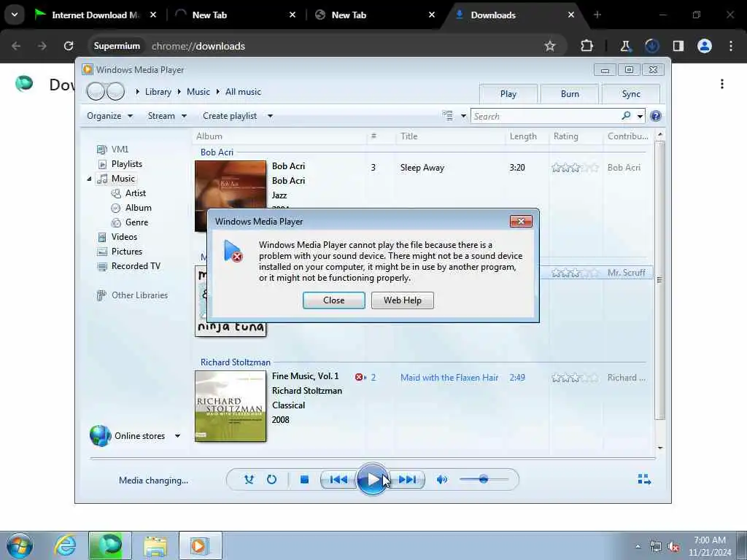
Task: Open the Stream menu
Action: 167,116
